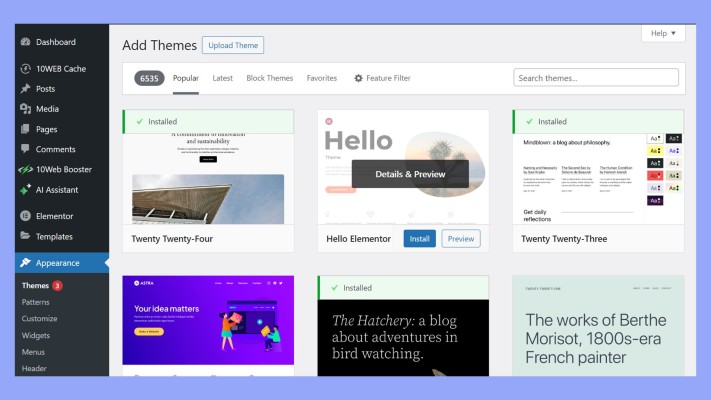Image resolution: width=711 pixels, height=400 pixels.
Task: Open Details & Preview for Hello Elementor
Action: coord(410,174)
